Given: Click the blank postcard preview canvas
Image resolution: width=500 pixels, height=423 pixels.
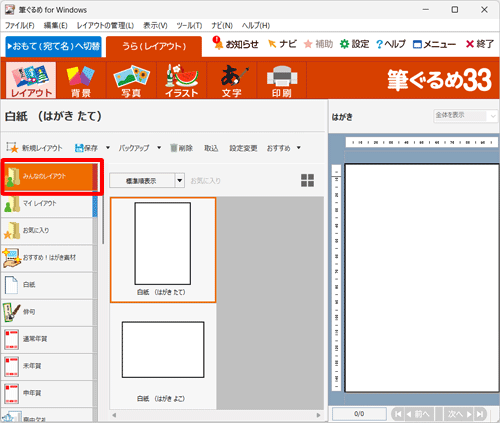Looking at the screenshot, I should 422,278.
